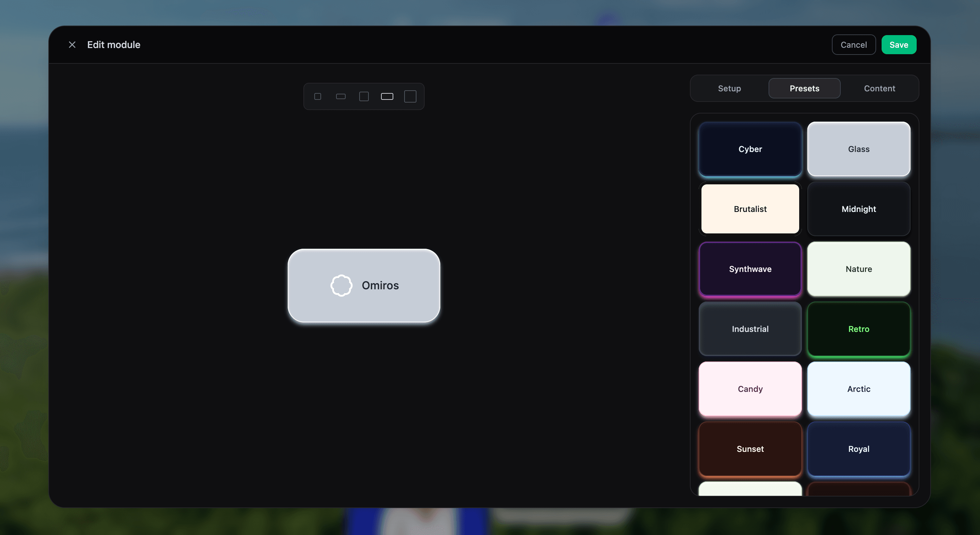Choose the Brutalist preset
Viewport: 980px width, 535px height.
pos(750,209)
